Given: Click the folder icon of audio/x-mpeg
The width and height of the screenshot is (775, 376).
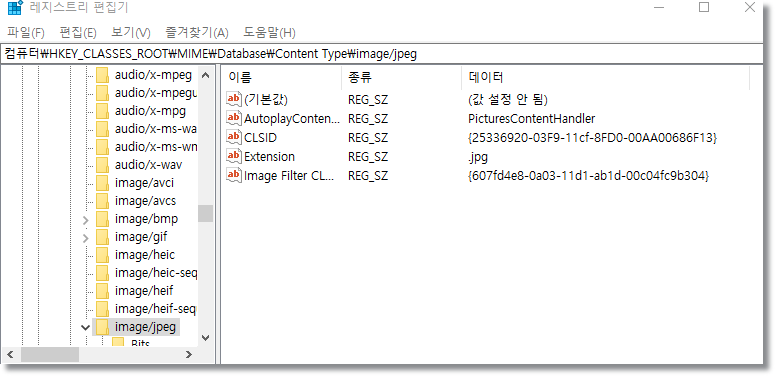Looking at the screenshot, I should pos(102,75).
